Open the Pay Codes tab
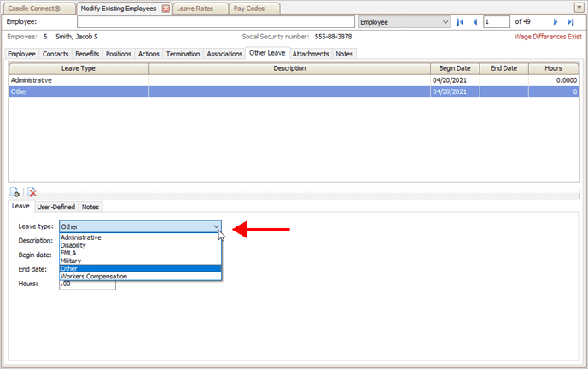Image resolution: width=588 pixels, height=369 pixels. click(x=251, y=8)
